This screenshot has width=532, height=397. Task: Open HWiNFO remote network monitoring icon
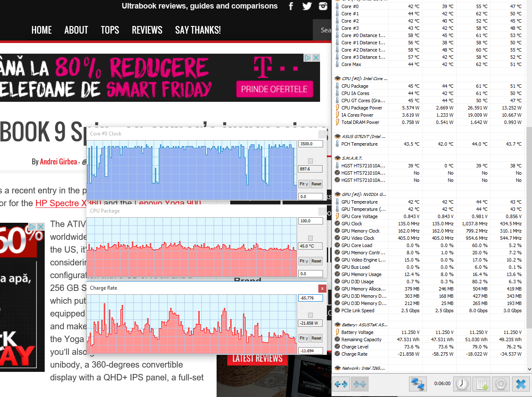click(x=418, y=384)
